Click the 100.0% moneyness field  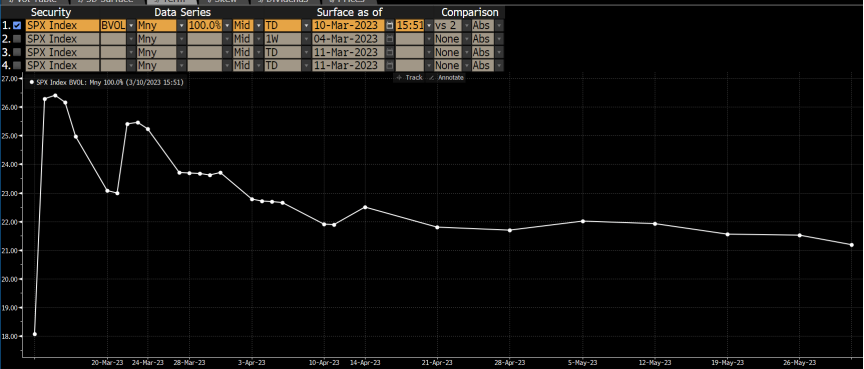coord(204,25)
